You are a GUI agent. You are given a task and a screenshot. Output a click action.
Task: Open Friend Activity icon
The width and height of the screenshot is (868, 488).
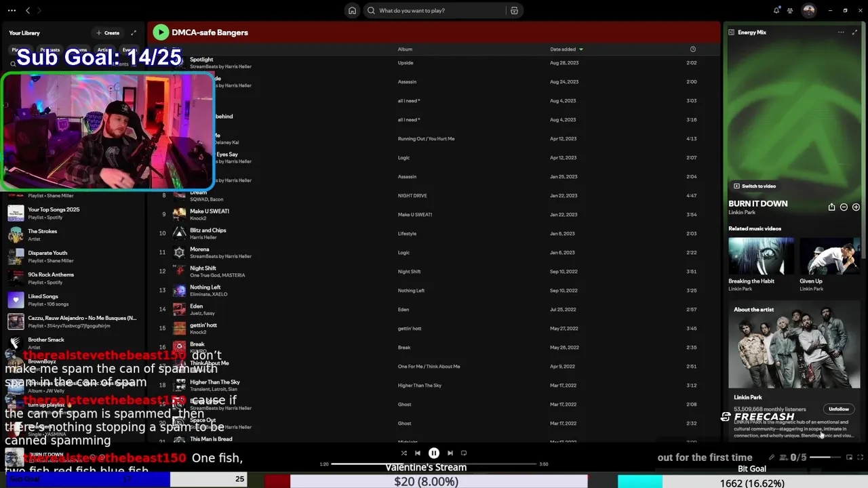pyautogui.click(x=790, y=10)
